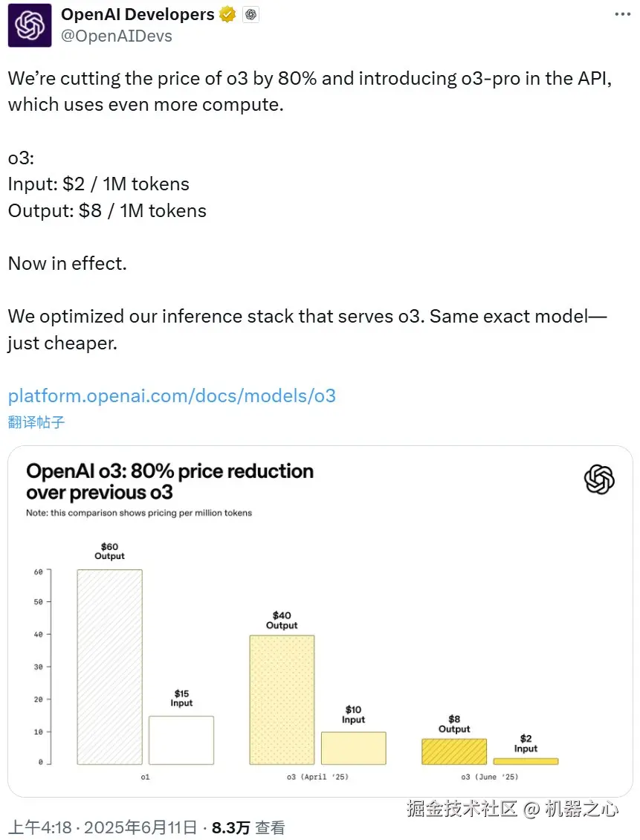Open the @OpenAIDevs handle link
This screenshot has height=840, width=640.
point(117,36)
